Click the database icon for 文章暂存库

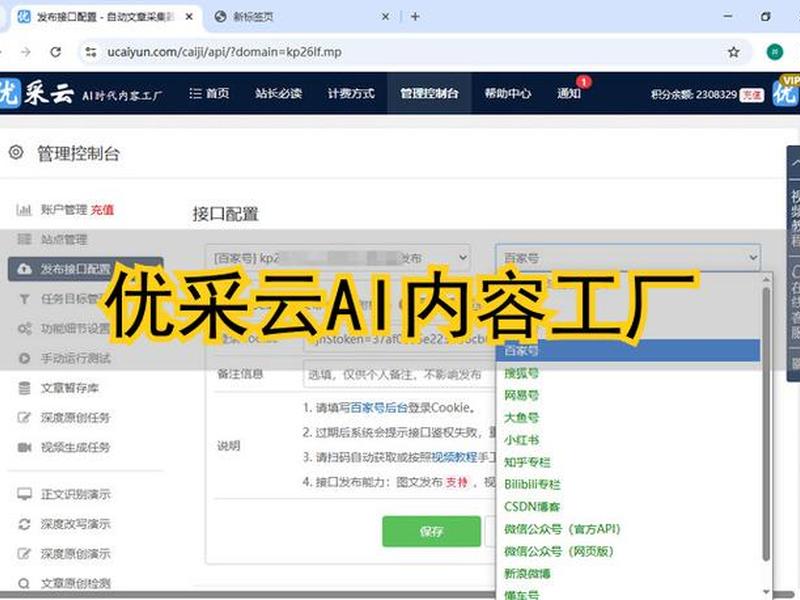pos(24,388)
